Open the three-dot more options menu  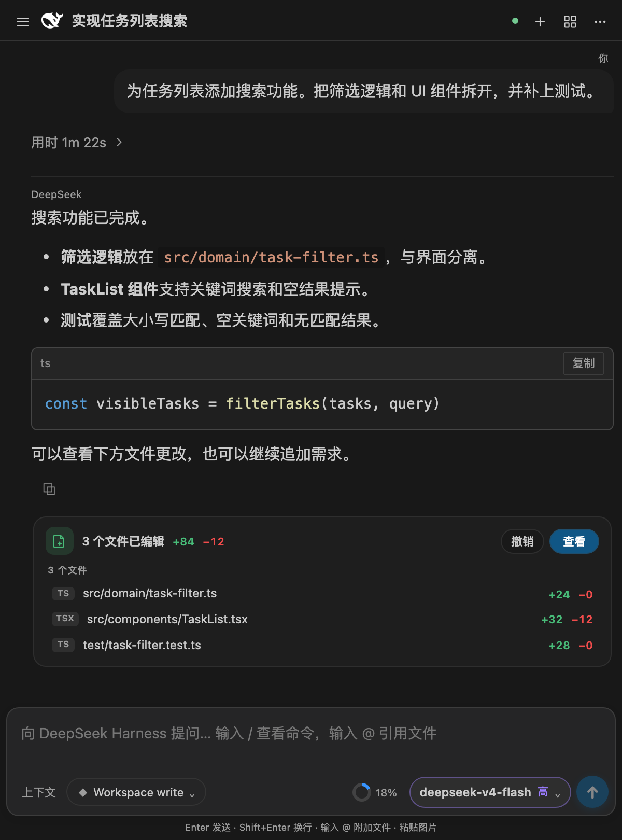(x=600, y=22)
